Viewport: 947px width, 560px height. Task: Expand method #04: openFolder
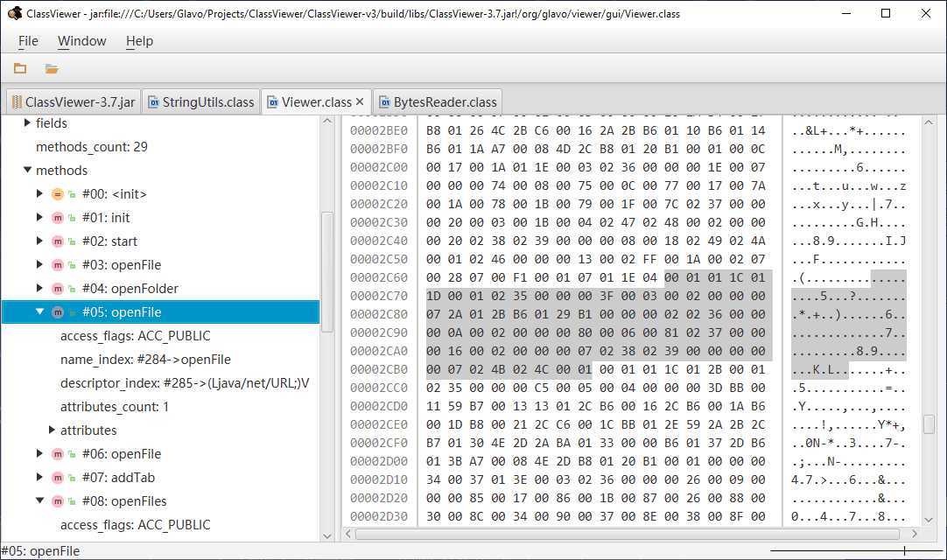pos(39,288)
